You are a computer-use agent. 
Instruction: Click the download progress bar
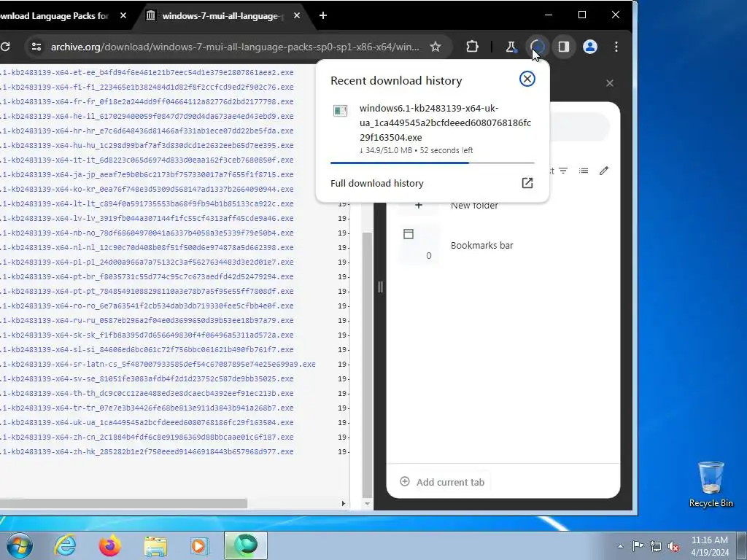click(x=432, y=163)
